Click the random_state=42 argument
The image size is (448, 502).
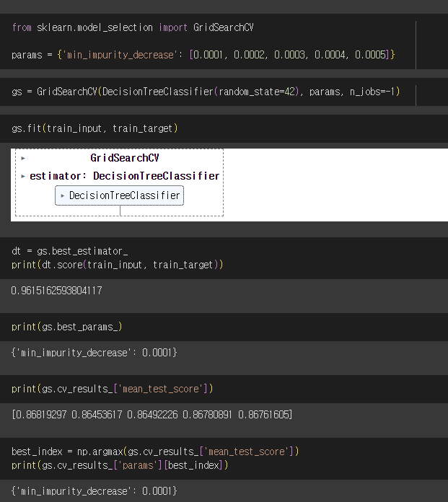(257, 92)
